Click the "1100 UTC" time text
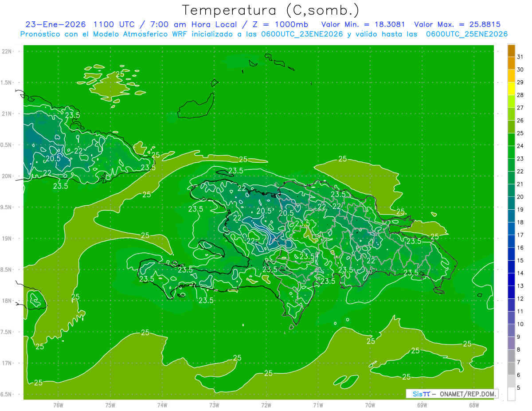 (x=114, y=24)
